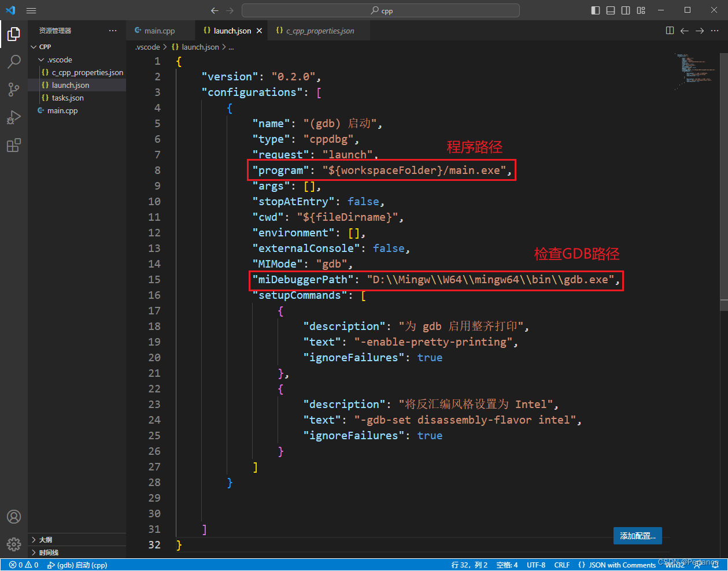Screen dimensions: 728x571
Task: Collapse the CPP workspace folder
Action: [77, 47]
